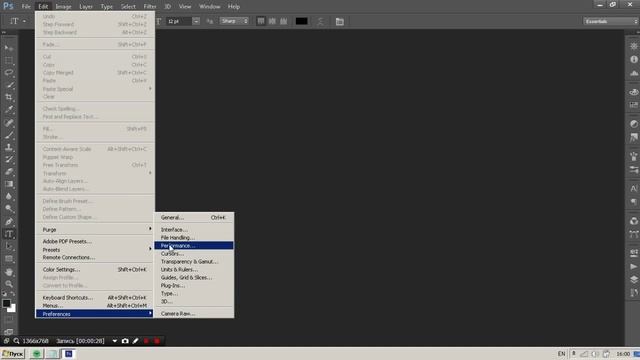Viewport: 640px width, 360px height.
Task: Click the warp text icon
Action: point(320,21)
